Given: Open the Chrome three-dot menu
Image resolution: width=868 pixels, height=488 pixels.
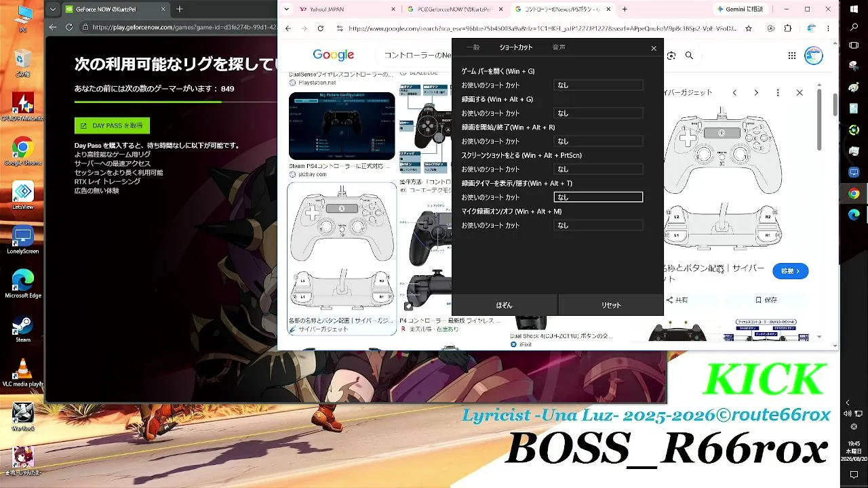Looking at the screenshot, I should pos(829,28).
